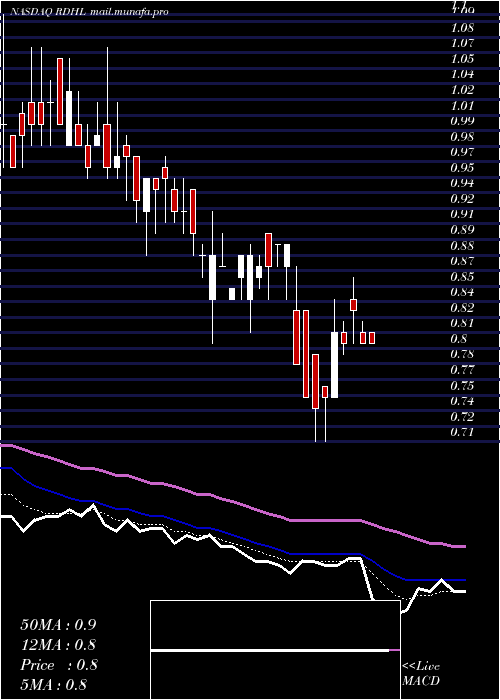
Task: Click the 0.94 price axis label
Action: [462, 183]
